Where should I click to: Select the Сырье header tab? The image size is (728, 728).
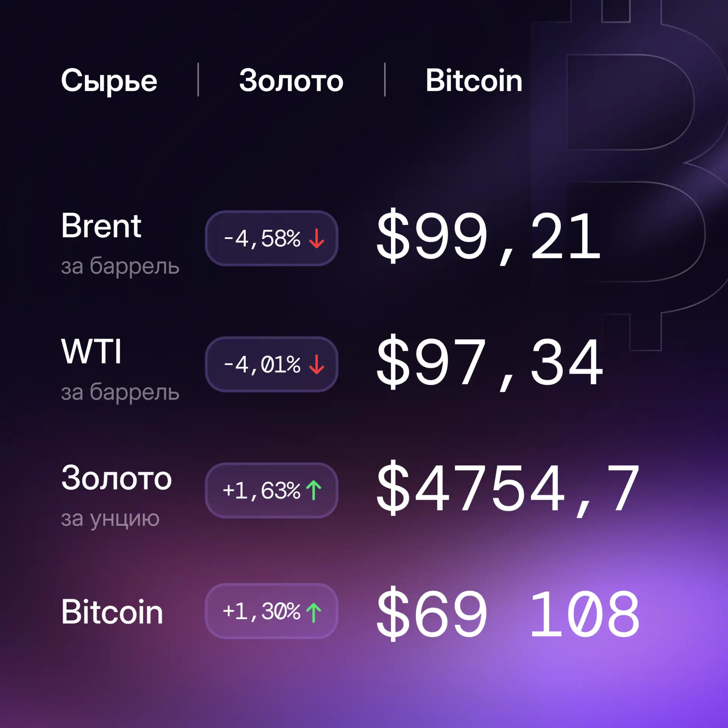pyautogui.click(x=109, y=80)
